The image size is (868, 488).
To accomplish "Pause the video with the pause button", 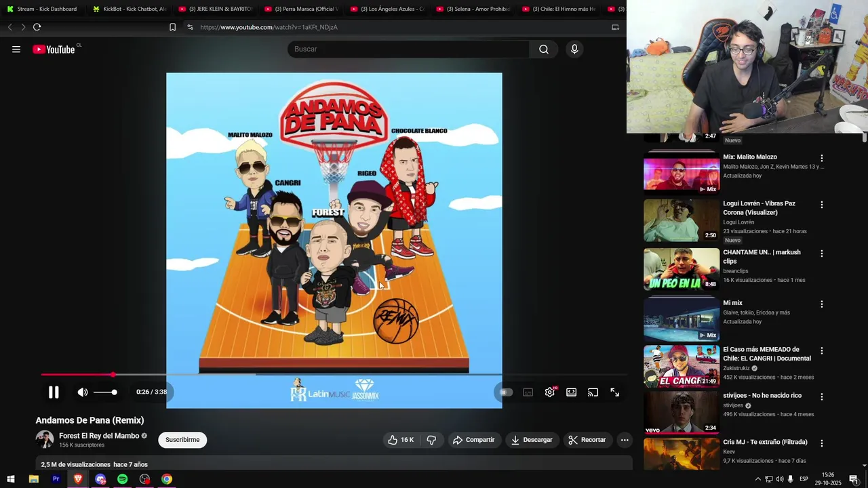I will [54, 392].
